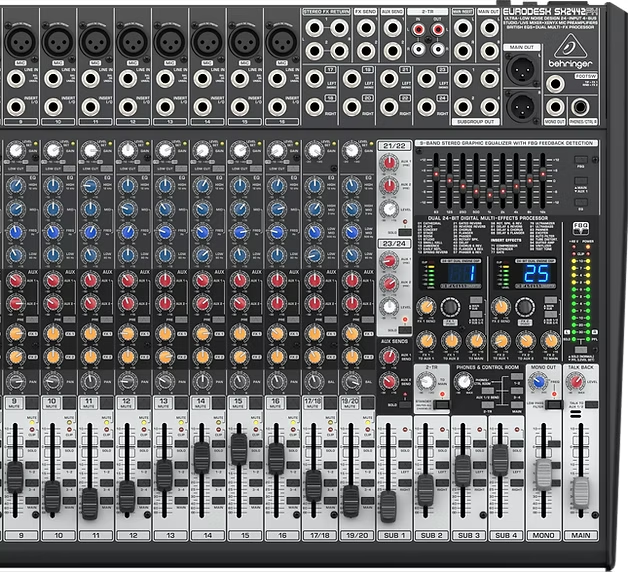Click channel 13 FREQ knob
Viewport: 628px width, 572px height.
(165, 232)
